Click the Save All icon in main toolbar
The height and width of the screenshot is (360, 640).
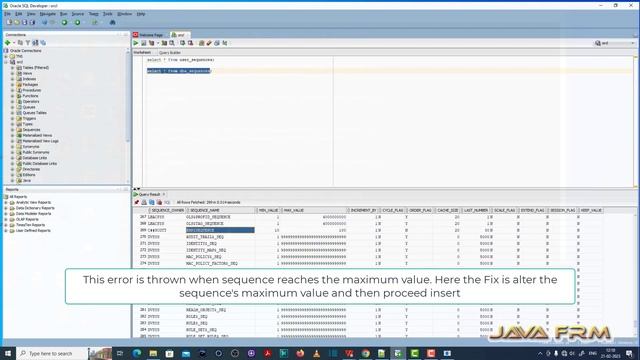[32, 22]
